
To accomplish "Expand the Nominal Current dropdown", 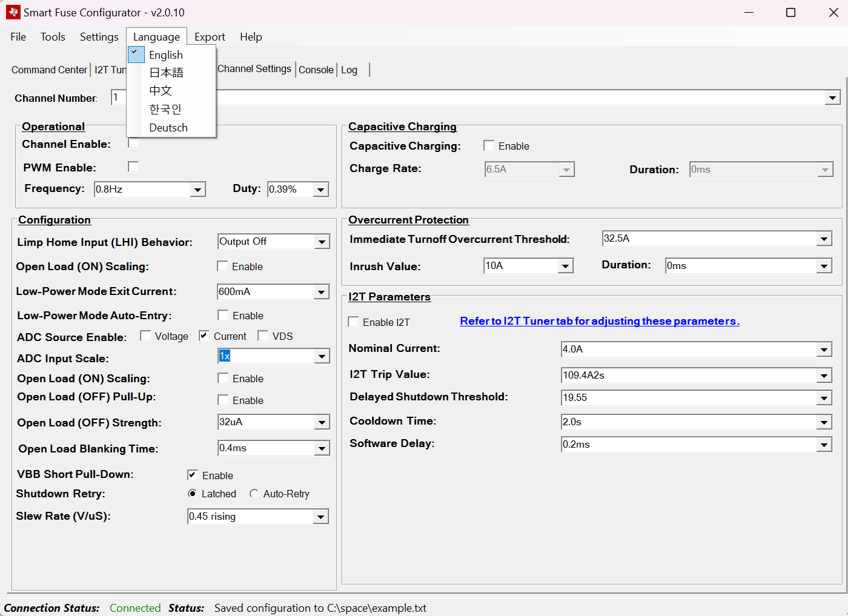I will pos(824,349).
